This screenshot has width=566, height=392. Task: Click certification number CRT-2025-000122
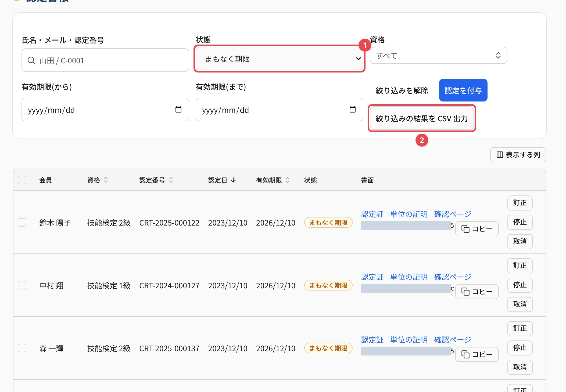click(169, 223)
